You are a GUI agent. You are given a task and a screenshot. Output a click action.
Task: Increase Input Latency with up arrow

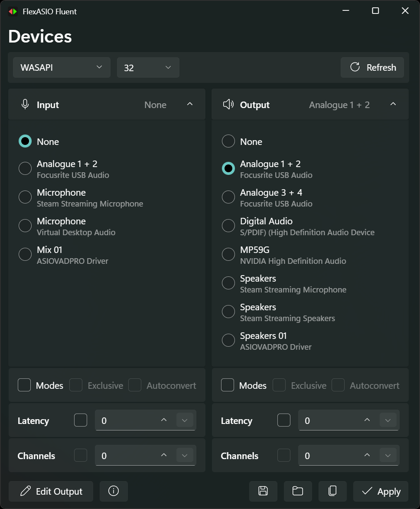click(x=164, y=420)
